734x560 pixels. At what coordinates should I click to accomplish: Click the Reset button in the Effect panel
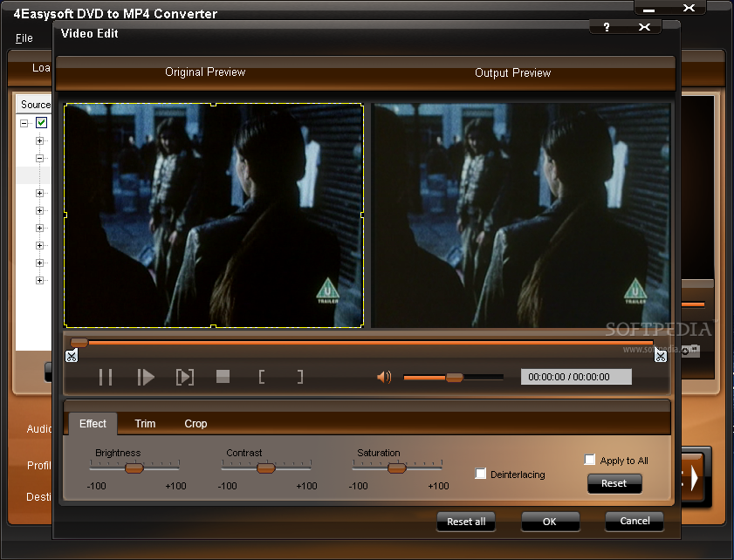614,483
